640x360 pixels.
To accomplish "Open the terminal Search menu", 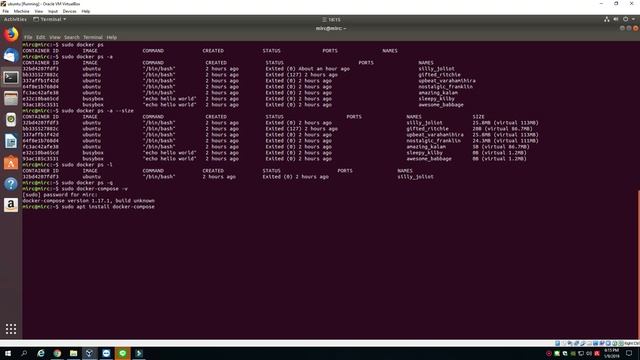I will coord(72,37).
